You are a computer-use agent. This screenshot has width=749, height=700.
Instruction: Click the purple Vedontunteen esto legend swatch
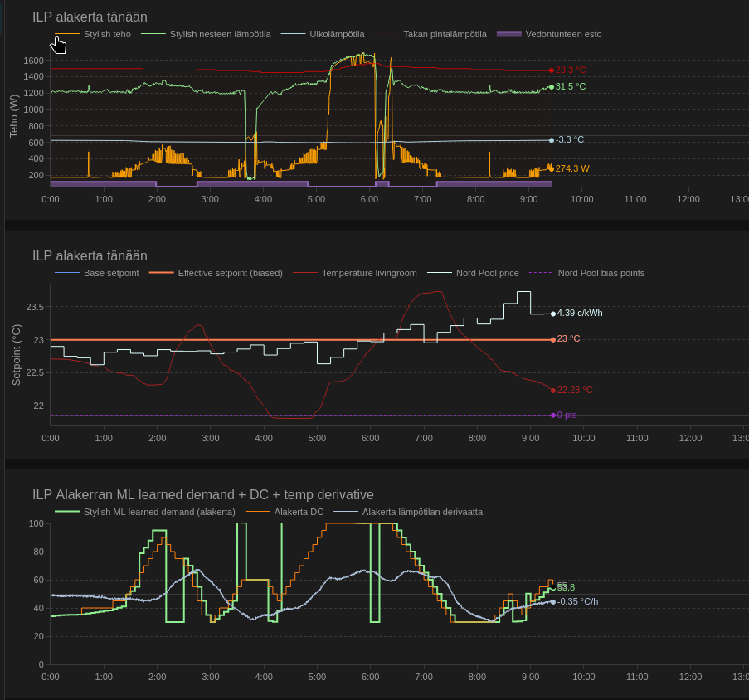tap(508, 34)
